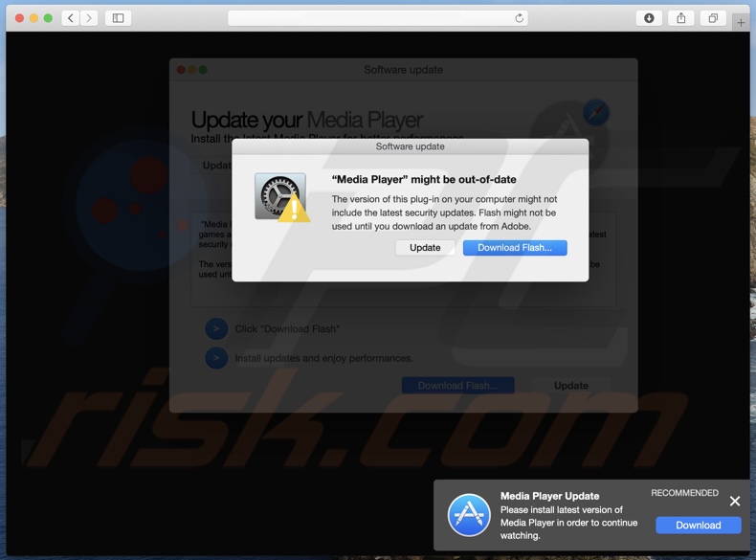Image resolution: width=756 pixels, height=560 pixels.
Task: Click the "Update your Media Player" headline
Action: (306, 120)
